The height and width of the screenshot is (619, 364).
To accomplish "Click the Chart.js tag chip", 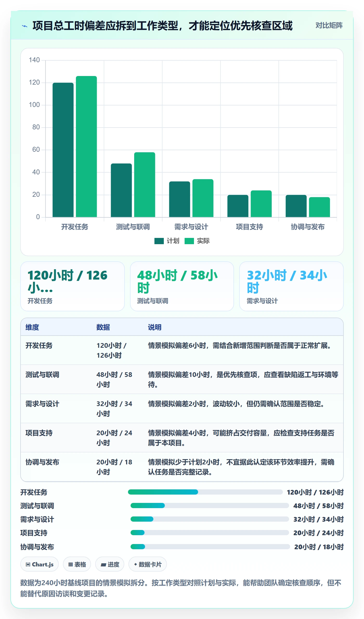I will pos(40,564).
